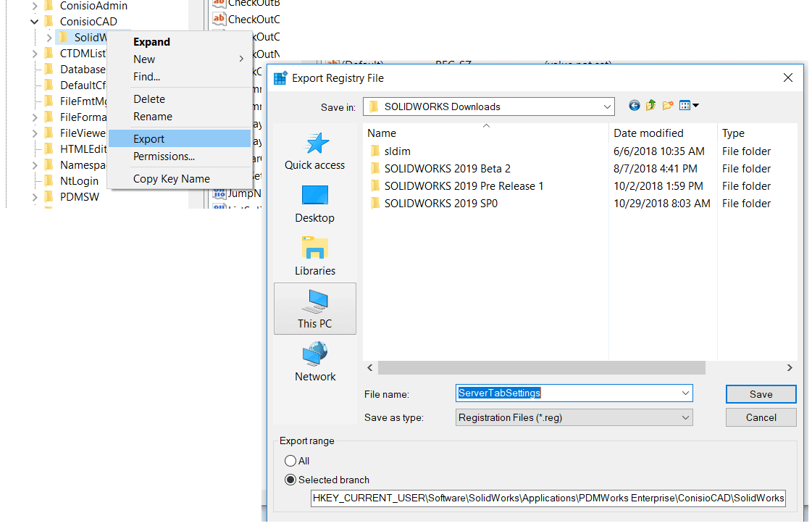Screen dimensions: 812x526
Task: Click the Quick access star icon
Action: pos(317,143)
